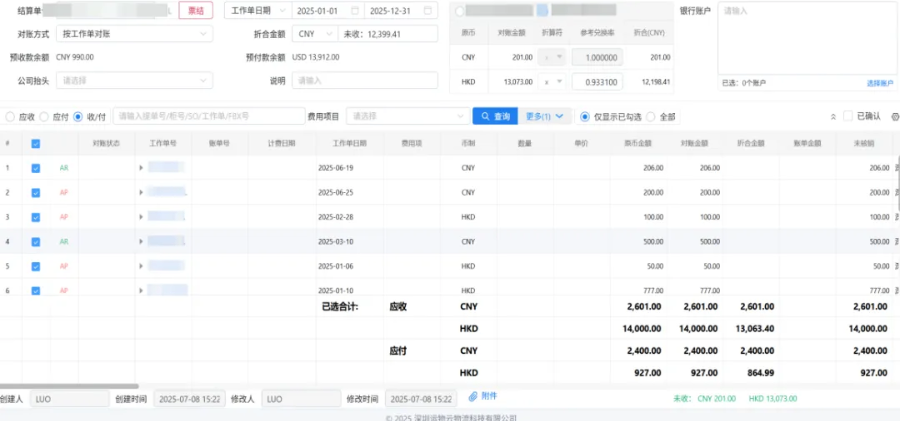
Task: Choose 全部 radio option
Action: (x=651, y=117)
